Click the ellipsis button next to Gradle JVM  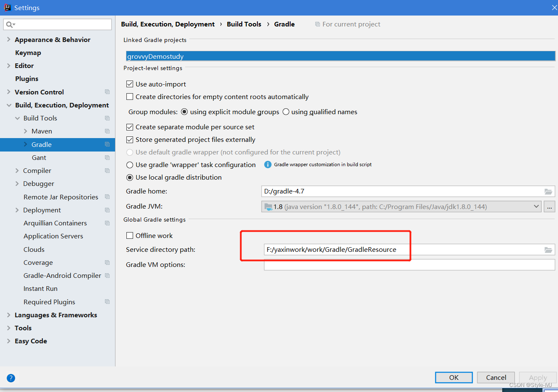550,206
